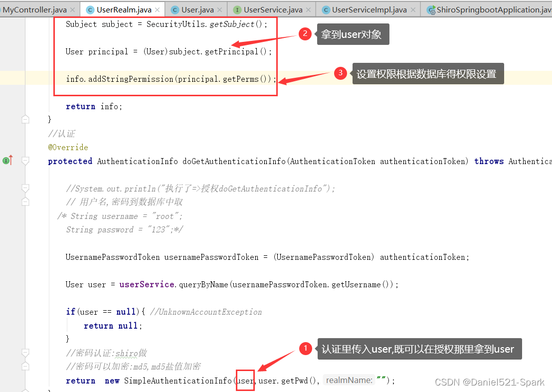Click the class icon on User.java tab
552x392 pixels.
tap(175, 10)
